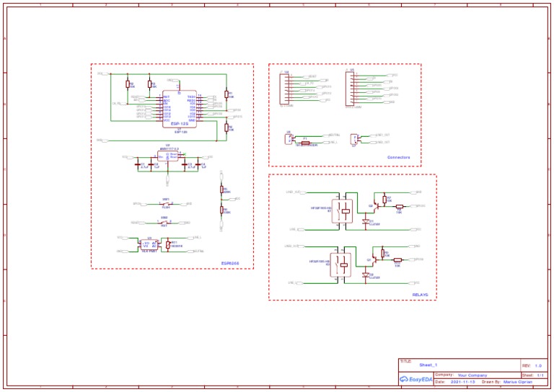Click the C1 capacitor near regulator
Image resolution: width=554 pixels, height=392 pixels.
pyautogui.click(x=139, y=166)
